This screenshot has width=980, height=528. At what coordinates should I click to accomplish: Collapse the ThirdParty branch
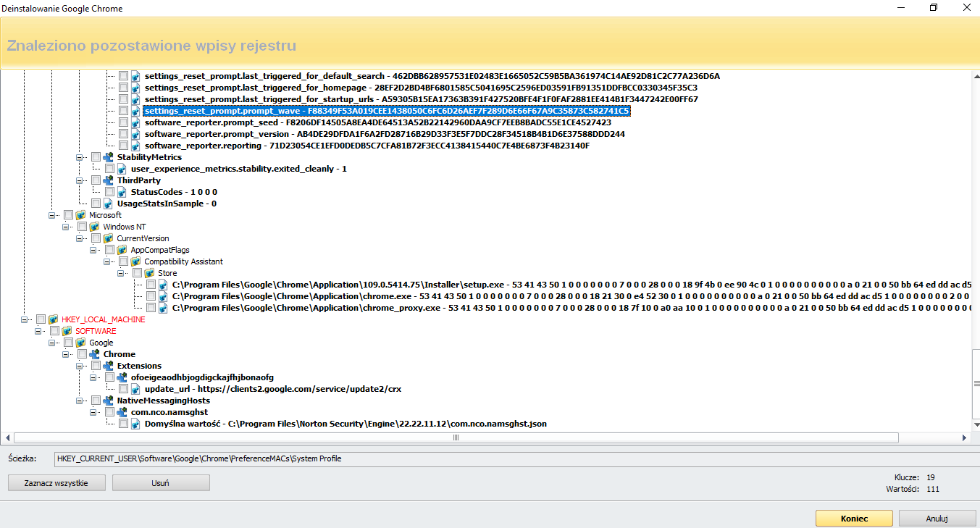[80, 180]
